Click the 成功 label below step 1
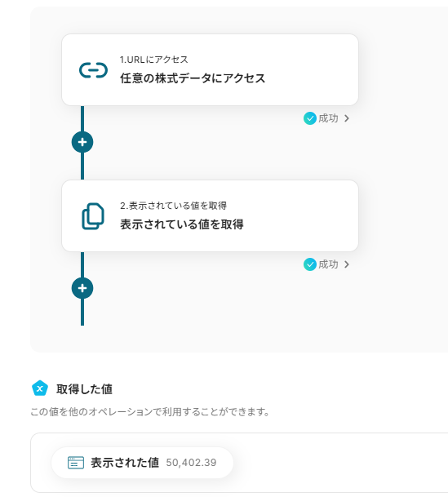The width and height of the screenshot is (448, 497). point(328,118)
